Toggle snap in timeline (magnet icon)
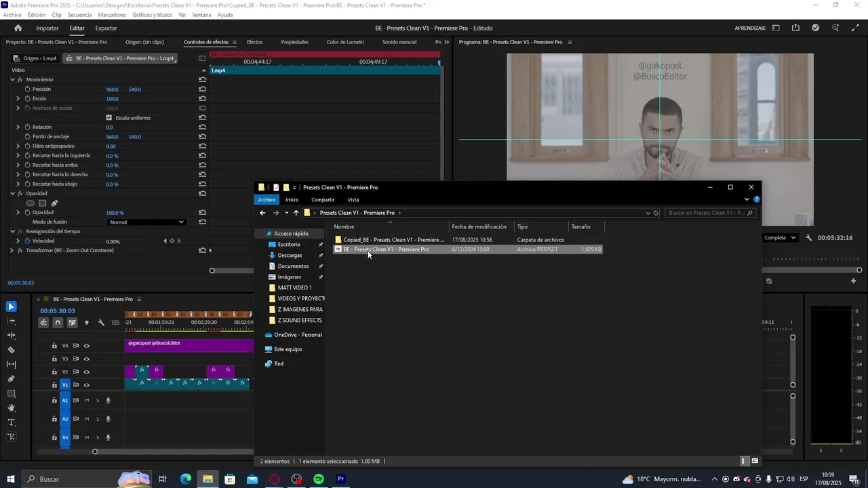The width and height of the screenshot is (868, 488). 58,323
